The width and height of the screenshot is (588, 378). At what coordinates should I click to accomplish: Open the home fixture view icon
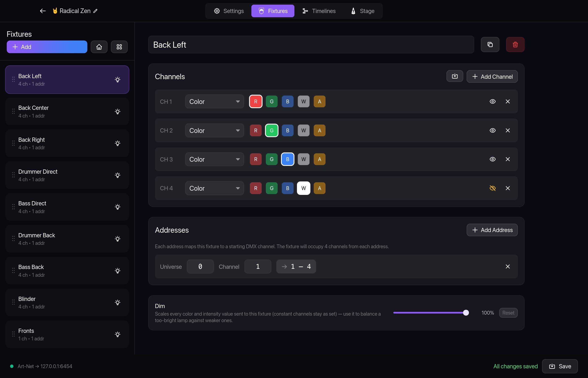tap(99, 47)
